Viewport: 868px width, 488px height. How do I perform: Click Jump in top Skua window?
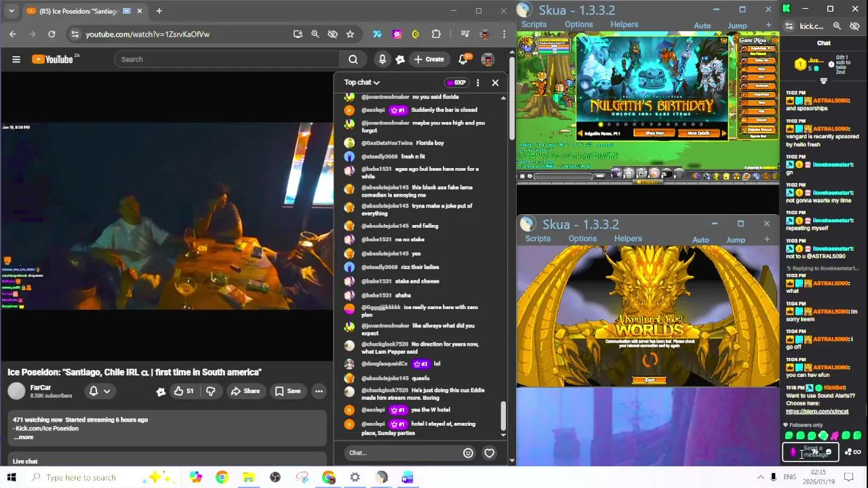[737, 26]
